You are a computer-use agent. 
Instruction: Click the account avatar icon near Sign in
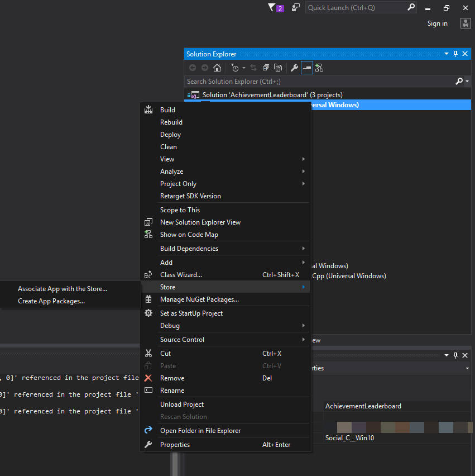(x=466, y=23)
